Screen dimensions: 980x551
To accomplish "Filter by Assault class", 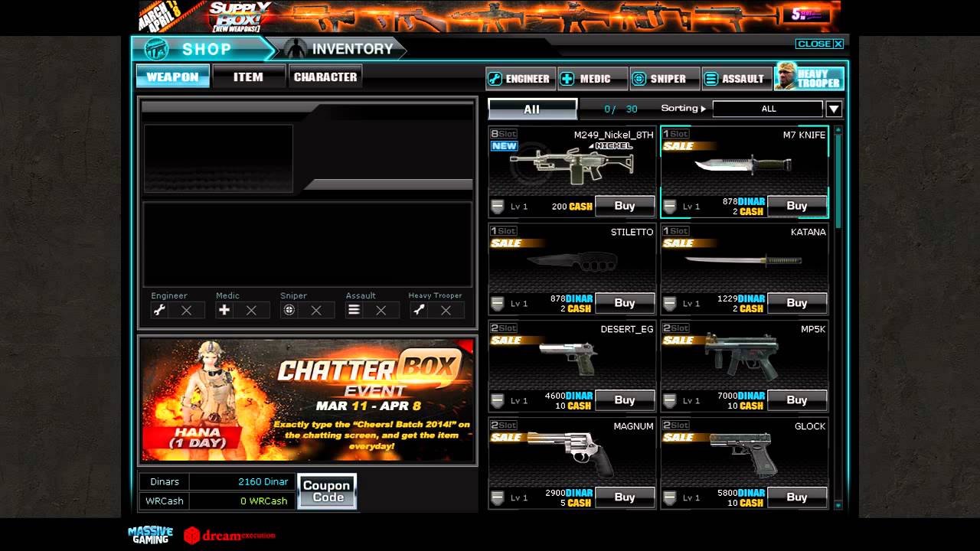I will [x=737, y=78].
